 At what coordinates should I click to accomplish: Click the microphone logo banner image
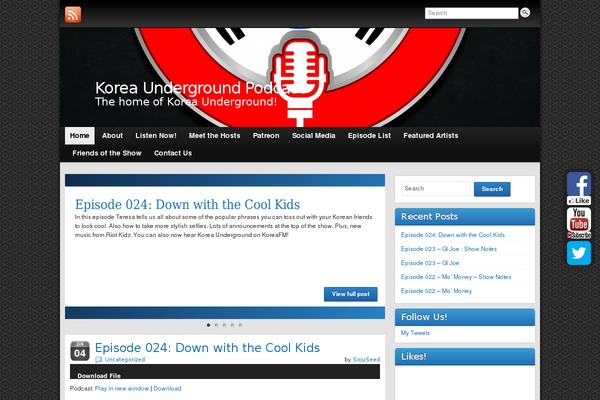(x=300, y=77)
